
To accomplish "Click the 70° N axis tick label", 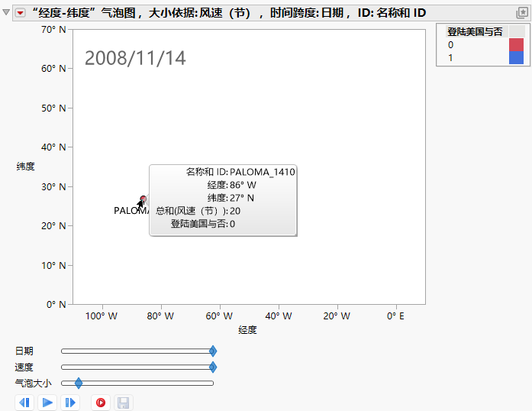I will pos(53,30).
